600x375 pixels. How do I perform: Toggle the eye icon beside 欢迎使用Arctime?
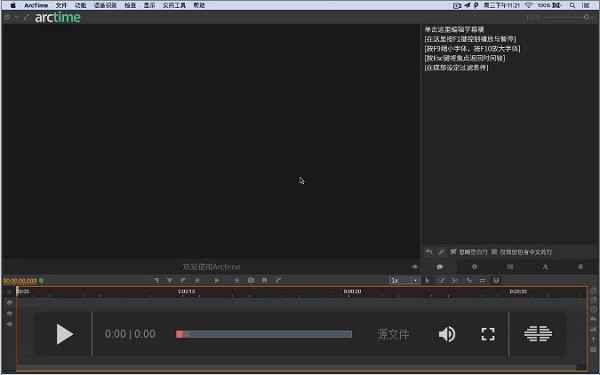[x=415, y=267]
